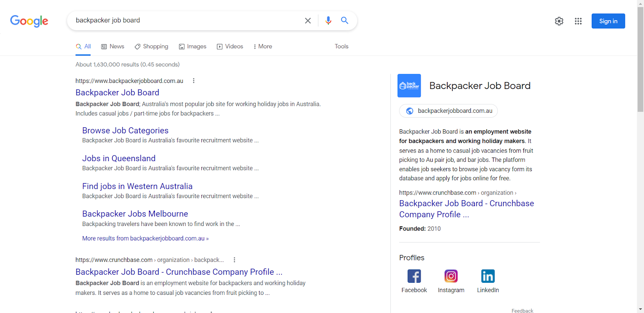
Task: Open the 'Jobs in Queensland' sitelink
Action: 119,158
